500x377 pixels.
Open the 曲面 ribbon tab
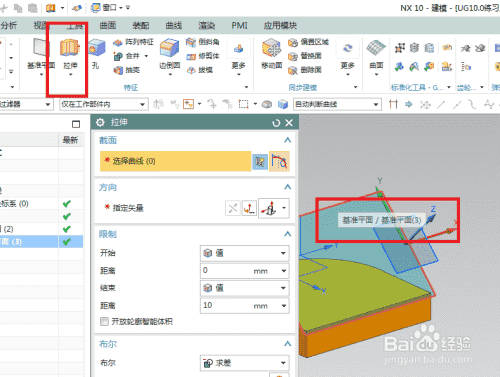coord(108,25)
